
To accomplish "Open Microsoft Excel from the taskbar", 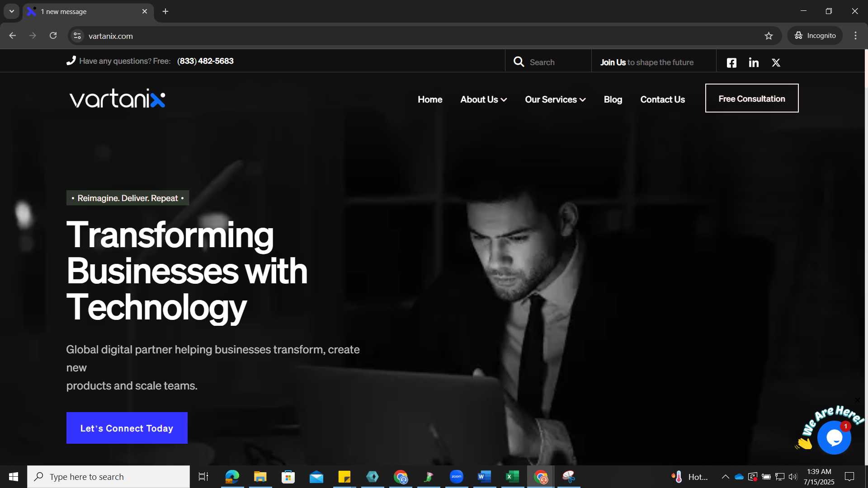I will (x=512, y=477).
